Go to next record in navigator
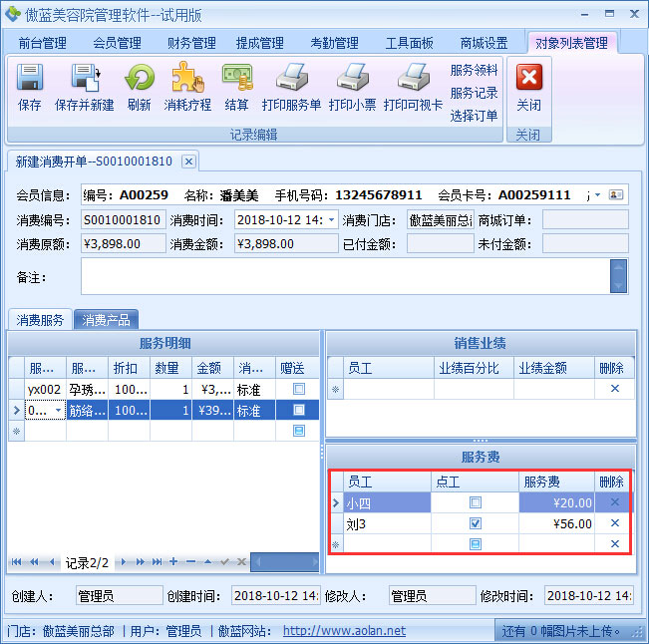Screen dimensions: 649x644 (x=123, y=562)
